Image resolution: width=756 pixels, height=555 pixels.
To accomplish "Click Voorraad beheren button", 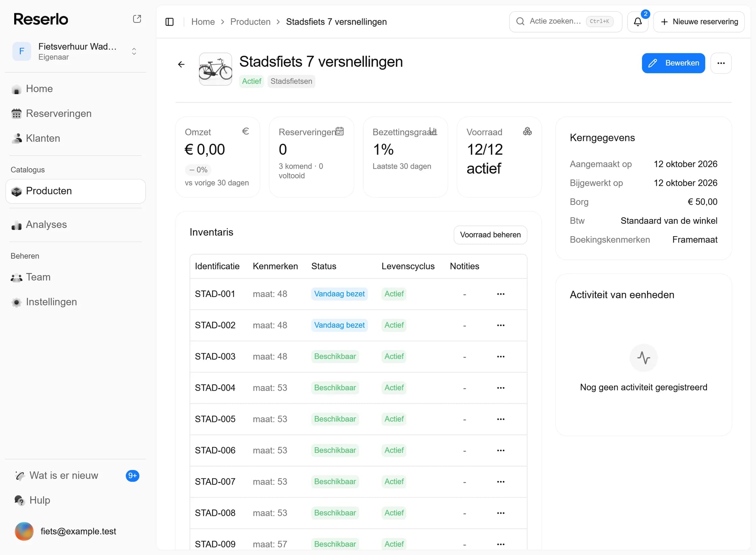I will point(490,235).
